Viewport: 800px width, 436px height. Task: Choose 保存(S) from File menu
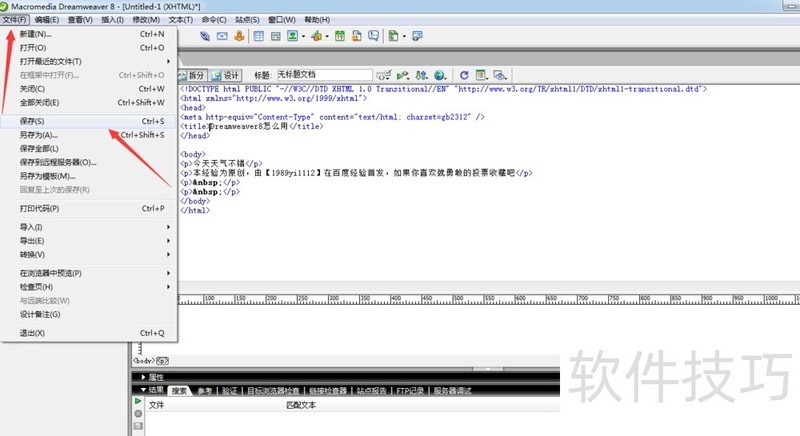(89, 121)
